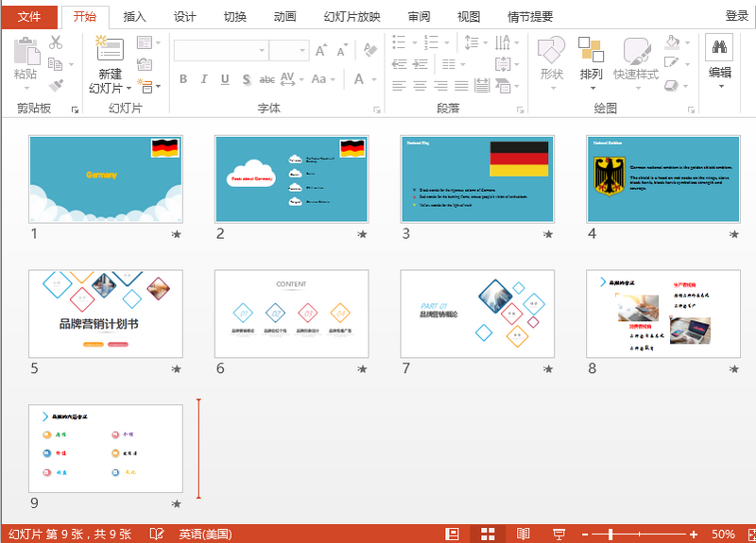Open text direction options

503,42
